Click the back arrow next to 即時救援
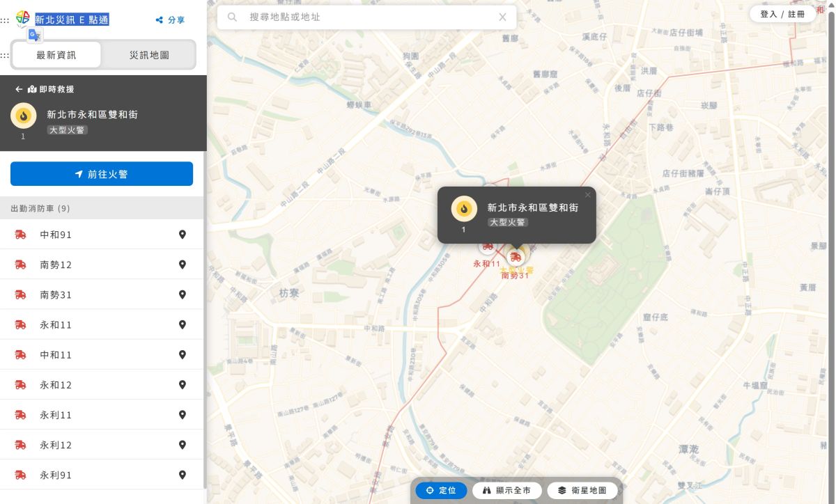 point(19,89)
